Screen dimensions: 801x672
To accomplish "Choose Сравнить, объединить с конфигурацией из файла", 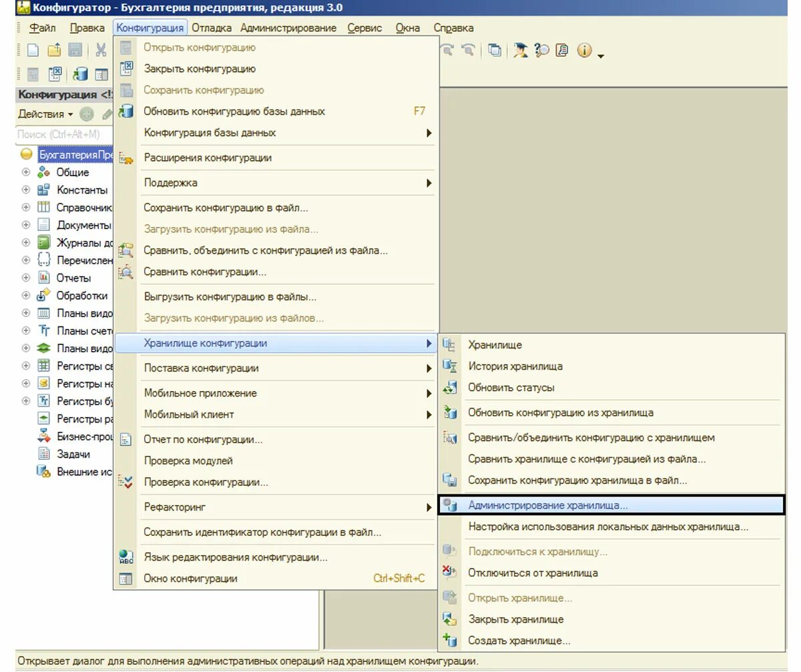I will coord(276,251).
